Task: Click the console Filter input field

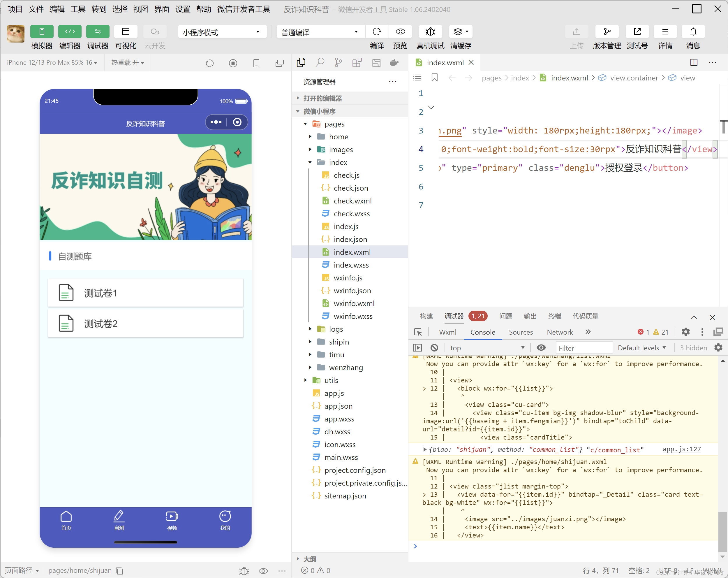Action: [584, 348]
